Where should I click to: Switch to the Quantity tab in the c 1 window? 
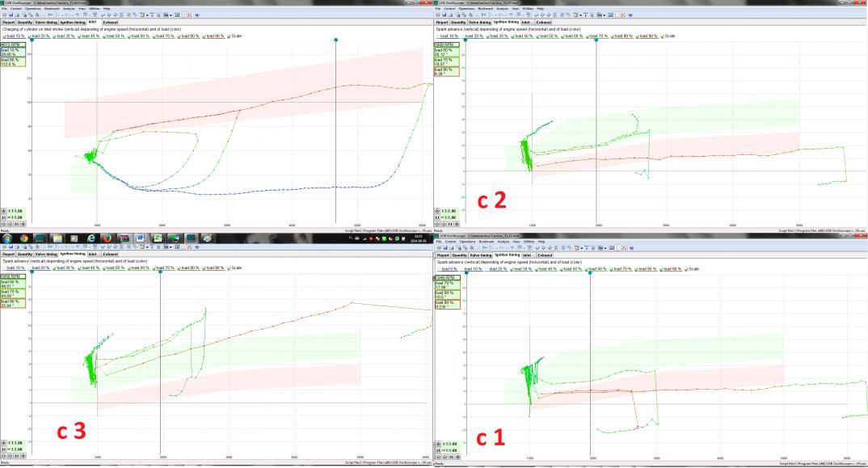[x=460, y=255]
